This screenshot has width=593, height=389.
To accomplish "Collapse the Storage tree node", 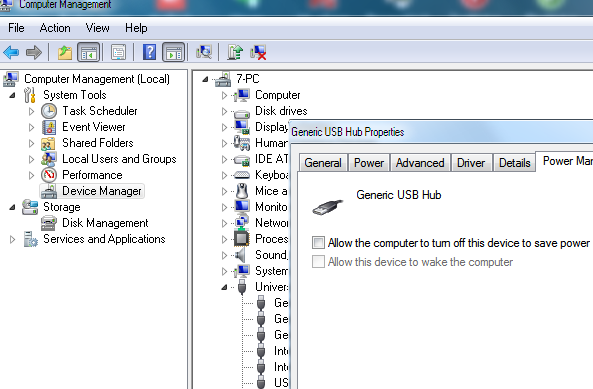I will (12, 207).
